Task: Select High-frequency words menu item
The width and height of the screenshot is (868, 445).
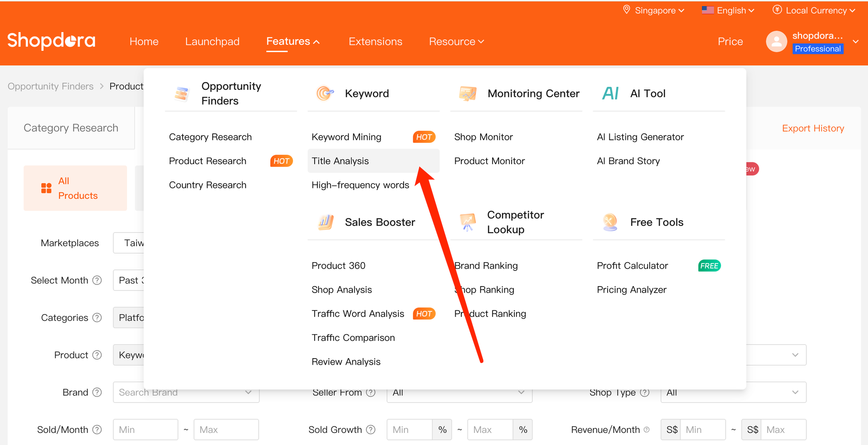Action: (360, 185)
